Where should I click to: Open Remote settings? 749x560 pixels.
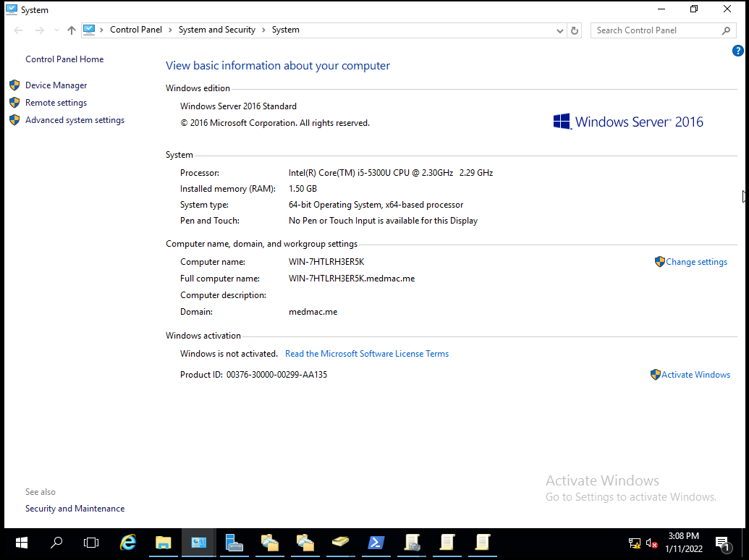(x=56, y=103)
